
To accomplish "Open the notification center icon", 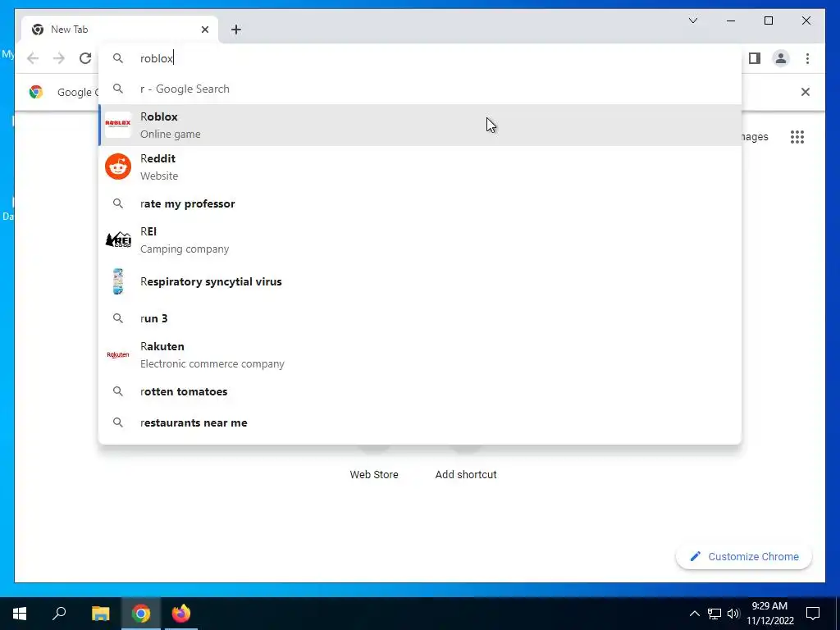I will (x=813, y=614).
